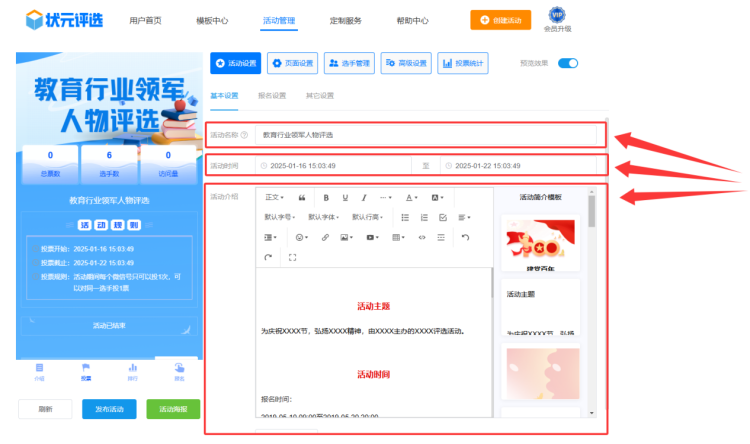This screenshot has height=444, width=750.
Task: Click the 发布活动 button
Action: (109, 409)
